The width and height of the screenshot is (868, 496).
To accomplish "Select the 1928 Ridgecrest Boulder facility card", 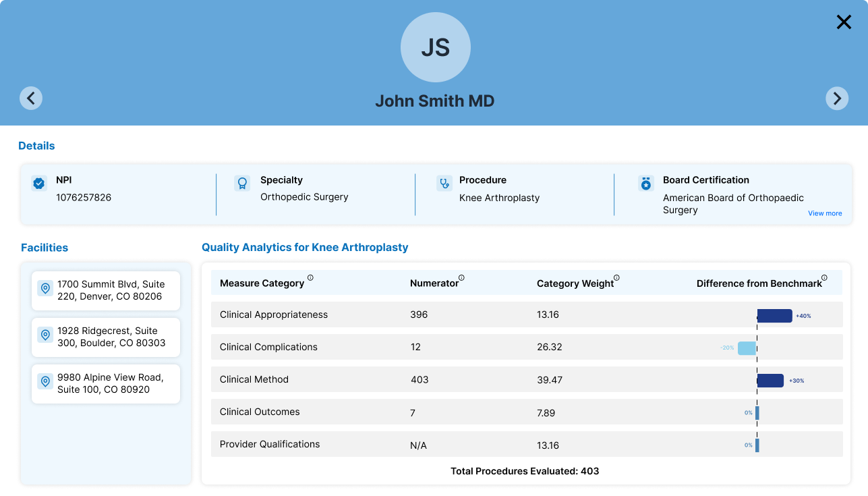I will [x=106, y=337].
